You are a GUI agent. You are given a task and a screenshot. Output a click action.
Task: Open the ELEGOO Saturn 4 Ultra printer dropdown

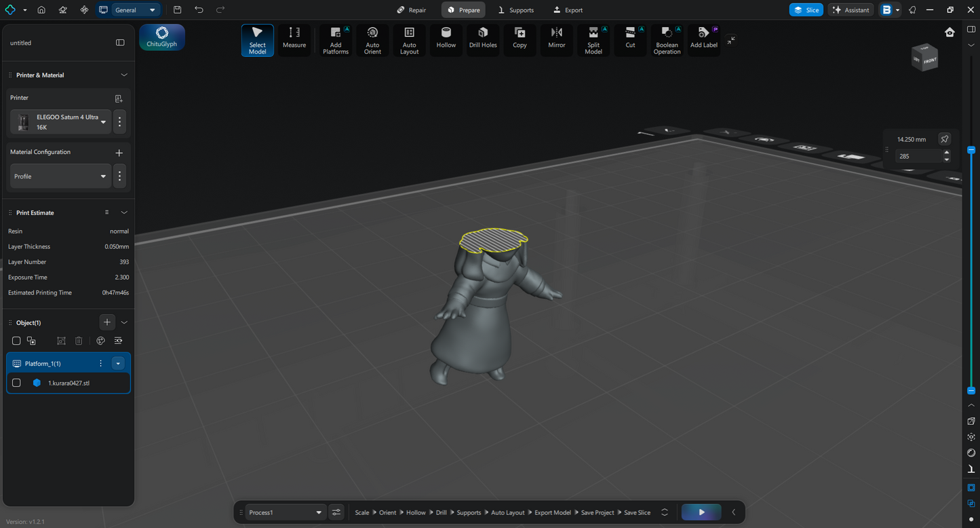(60, 122)
